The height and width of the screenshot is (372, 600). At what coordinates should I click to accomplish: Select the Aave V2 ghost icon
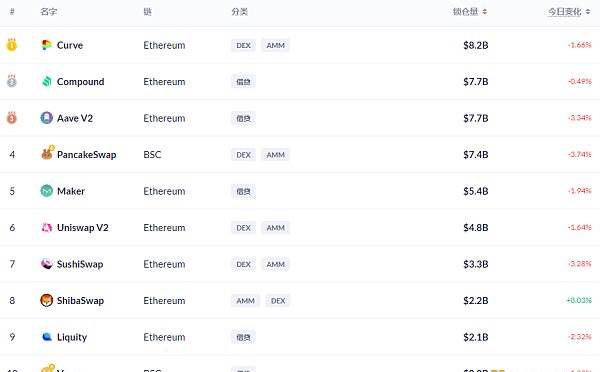[47, 118]
